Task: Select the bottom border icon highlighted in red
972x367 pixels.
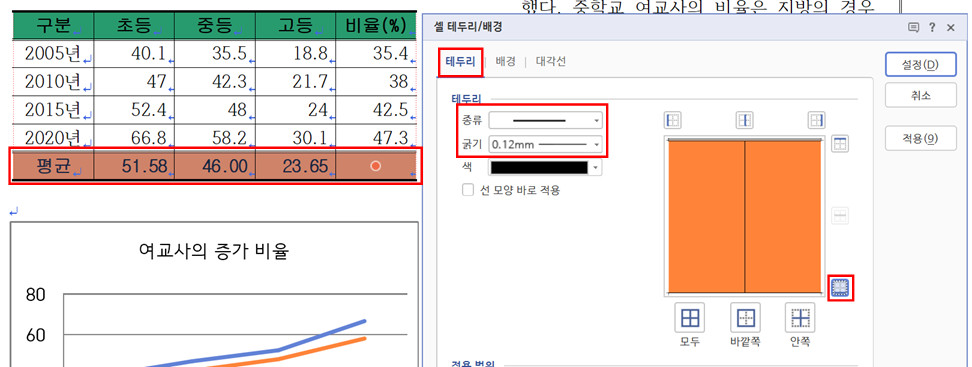Action: [841, 287]
